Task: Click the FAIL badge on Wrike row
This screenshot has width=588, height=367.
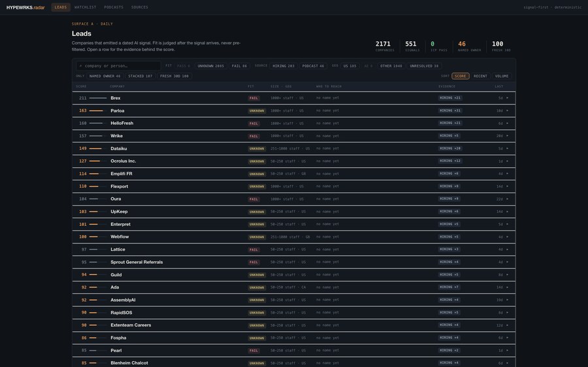Action: click(x=254, y=136)
